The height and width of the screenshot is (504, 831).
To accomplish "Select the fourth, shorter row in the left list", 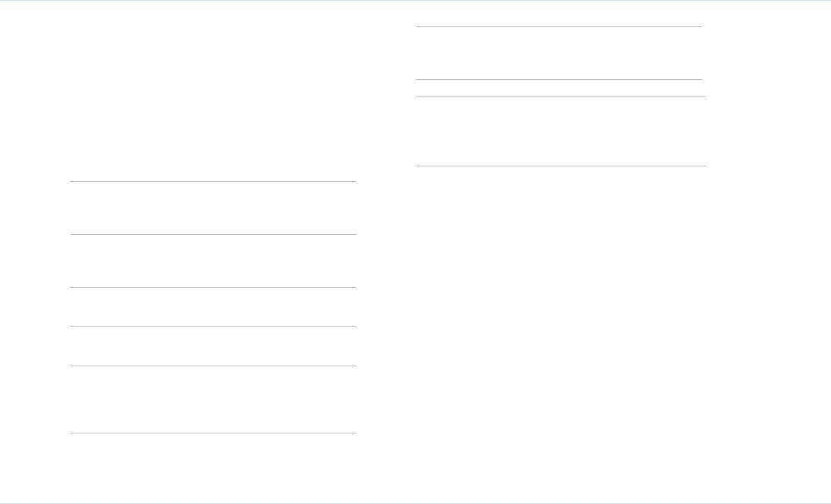I will pos(213,346).
